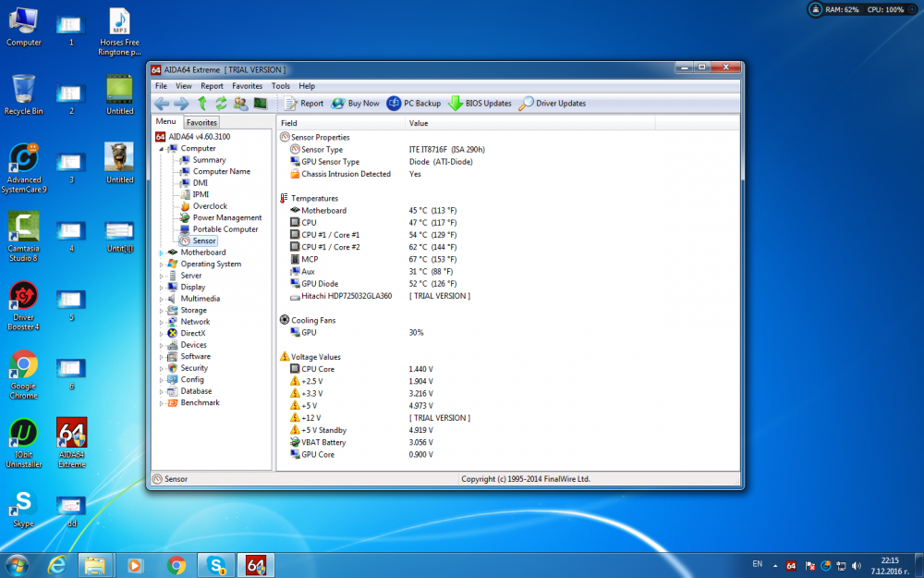The image size is (924, 578).
Task: Open PC Backup from the toolbar
Action: click(414, 104)
